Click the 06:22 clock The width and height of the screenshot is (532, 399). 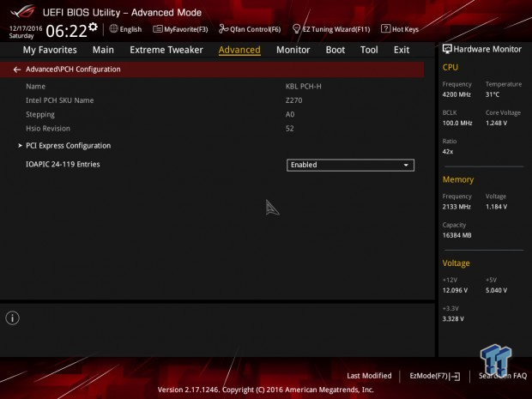point(67,31)
